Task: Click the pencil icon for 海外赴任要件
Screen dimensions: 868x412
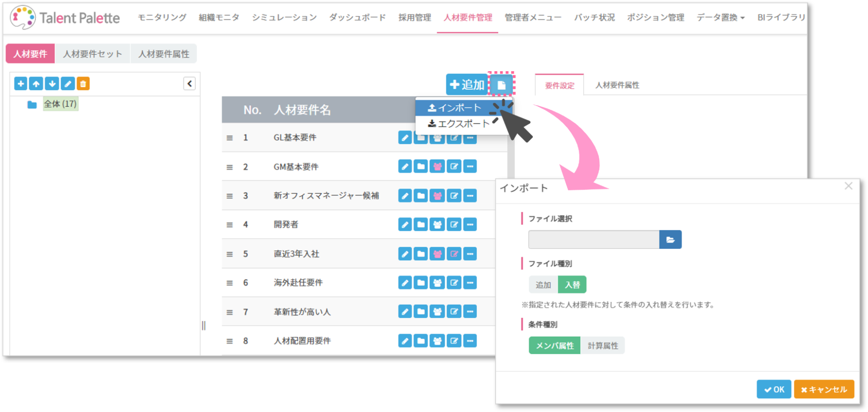Action: tap(405, 283)
